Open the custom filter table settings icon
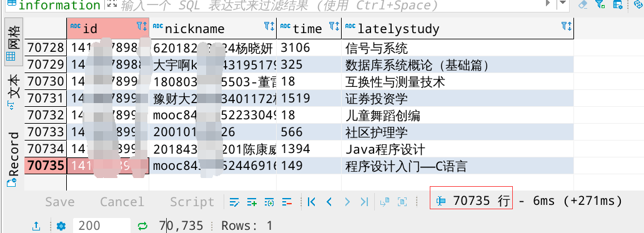Image resolution: width=644 pixels, height=233 pixels. tap(617, 4)
